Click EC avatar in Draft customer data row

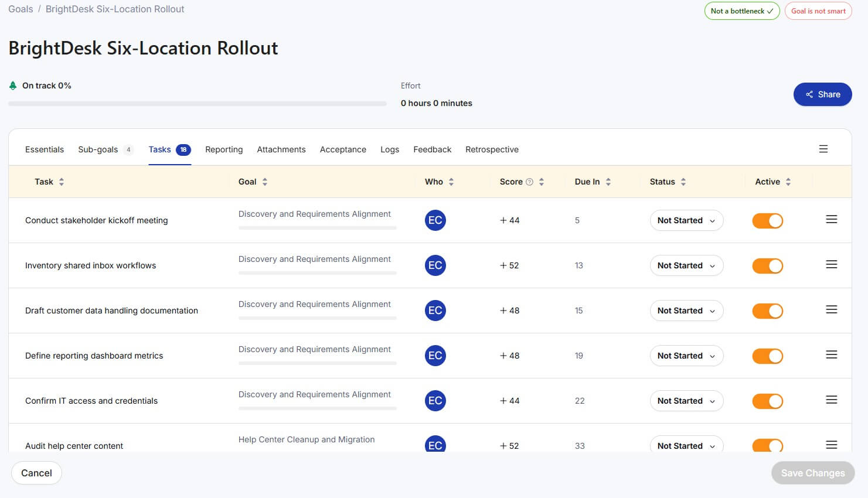click(x=435, y=311)
